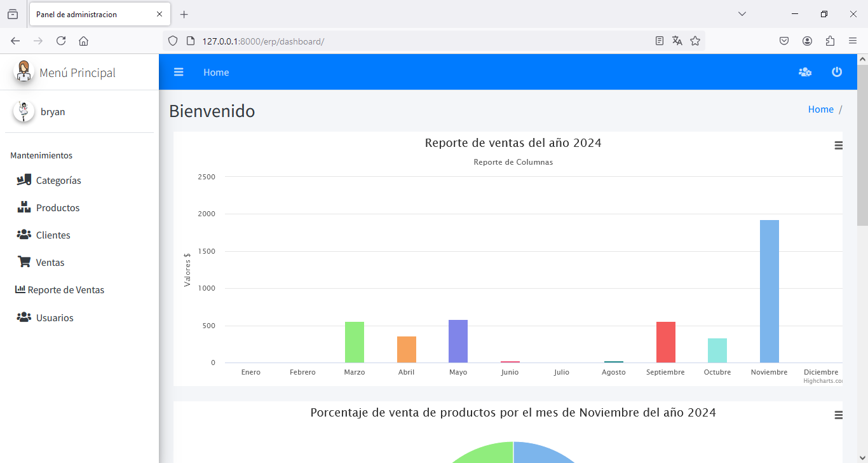Go back with browser back arrow
868x463 pixels.
[x=15, y=41]
